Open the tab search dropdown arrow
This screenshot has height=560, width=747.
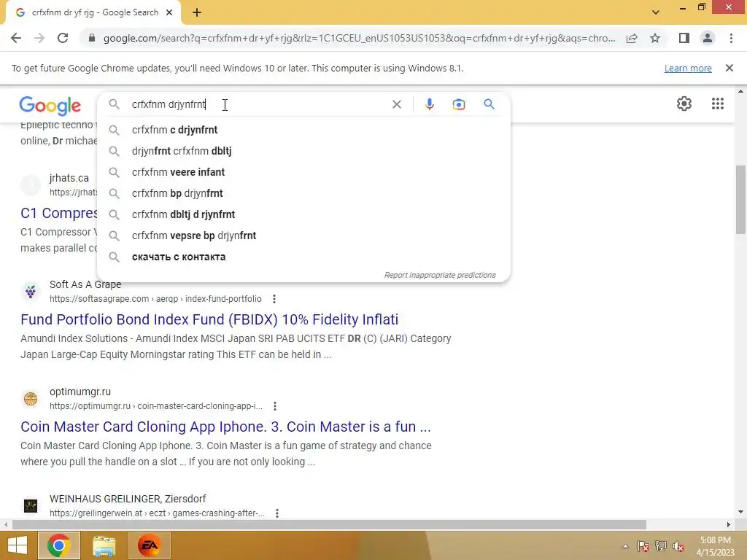656,12
